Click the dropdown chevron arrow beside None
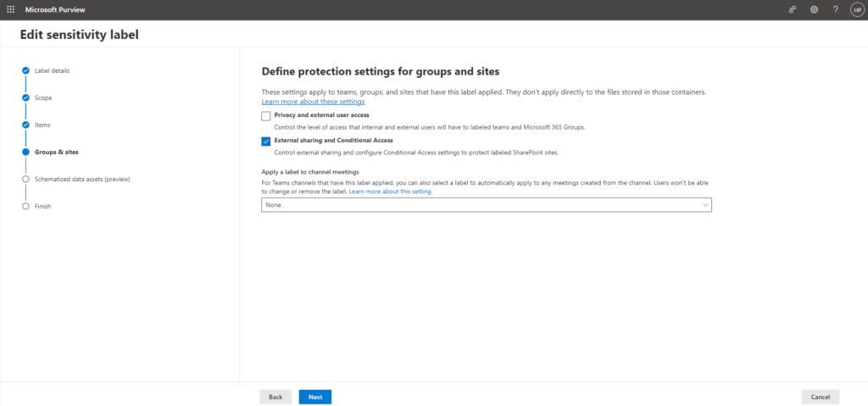 pyautogui.click(x=705, y=205)
